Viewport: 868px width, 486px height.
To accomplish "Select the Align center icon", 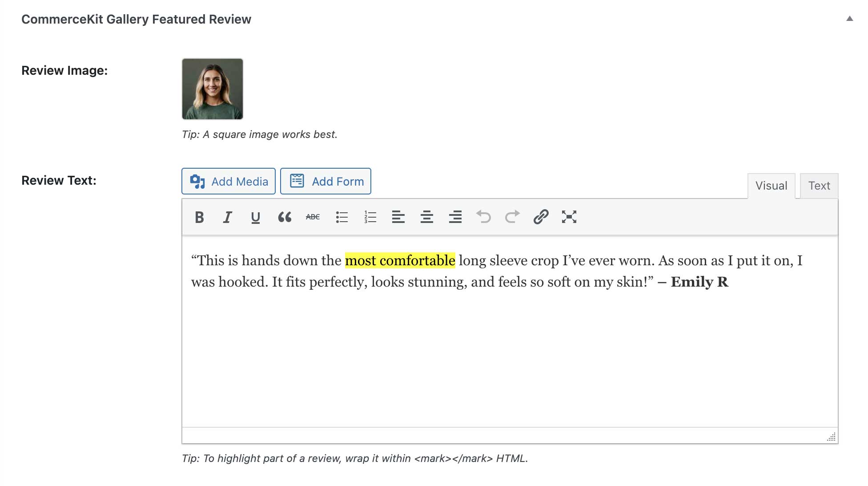I will click(427, 216).
